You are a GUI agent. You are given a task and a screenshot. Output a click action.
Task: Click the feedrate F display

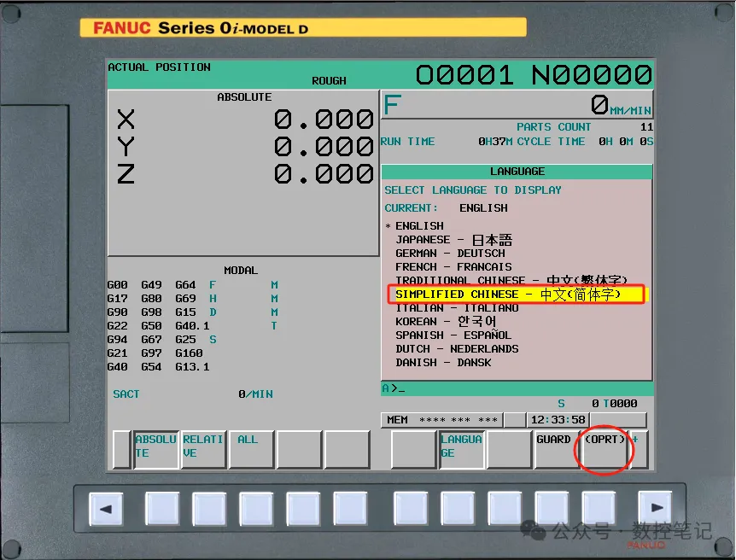(517, 105)
